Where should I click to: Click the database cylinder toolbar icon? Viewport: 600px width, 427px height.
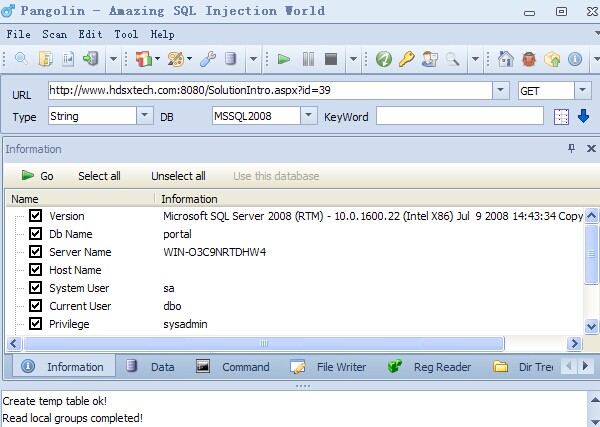point(230,59)
